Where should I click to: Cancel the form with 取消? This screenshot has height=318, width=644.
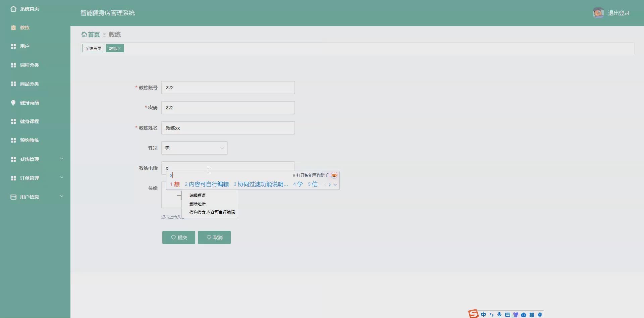click(214, 237)
